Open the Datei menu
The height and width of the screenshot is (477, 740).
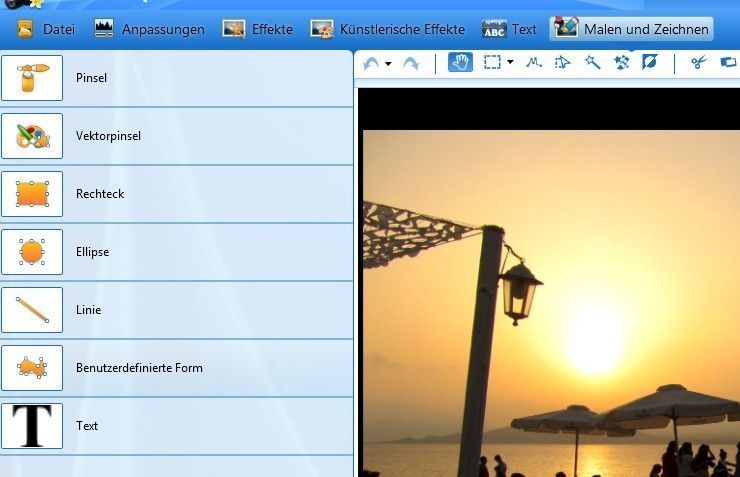coord(46,29)
